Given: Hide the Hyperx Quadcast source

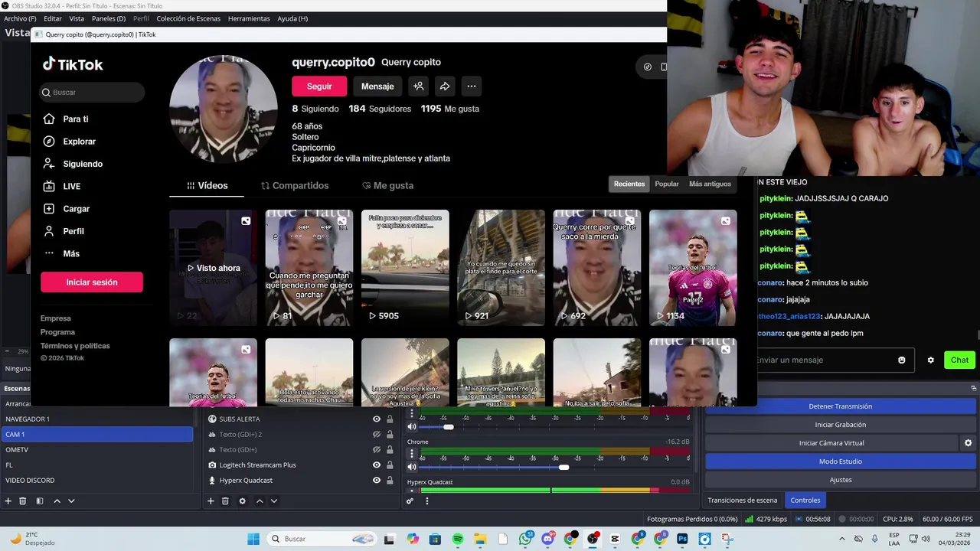Looking at the screenshot, I should pyautogui.click(x=377, y=481).
